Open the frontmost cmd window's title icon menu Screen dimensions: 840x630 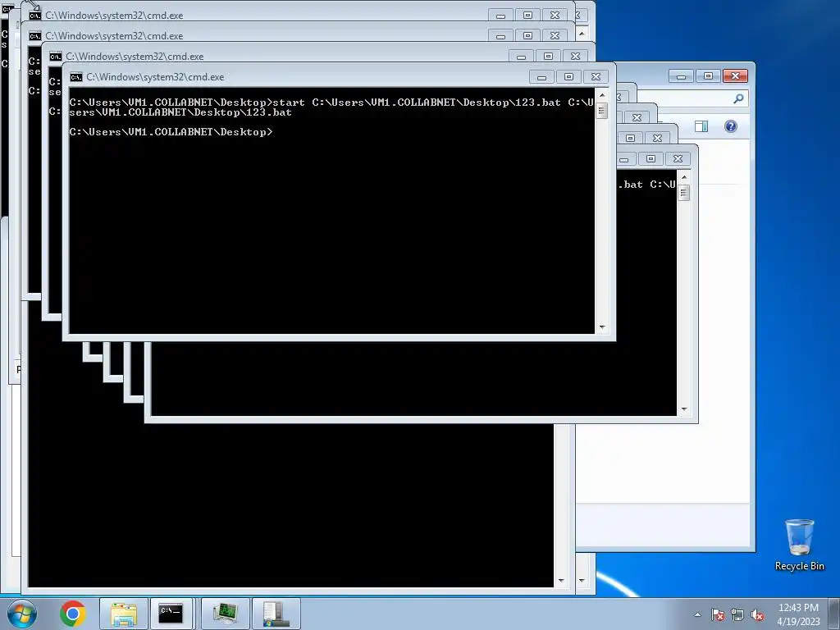76,77
